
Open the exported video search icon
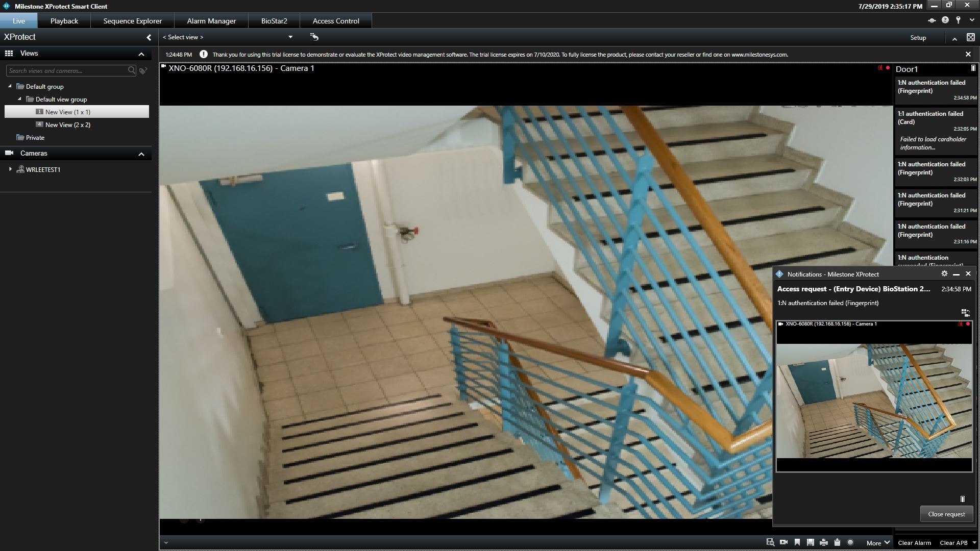click(x=770, y=542)
